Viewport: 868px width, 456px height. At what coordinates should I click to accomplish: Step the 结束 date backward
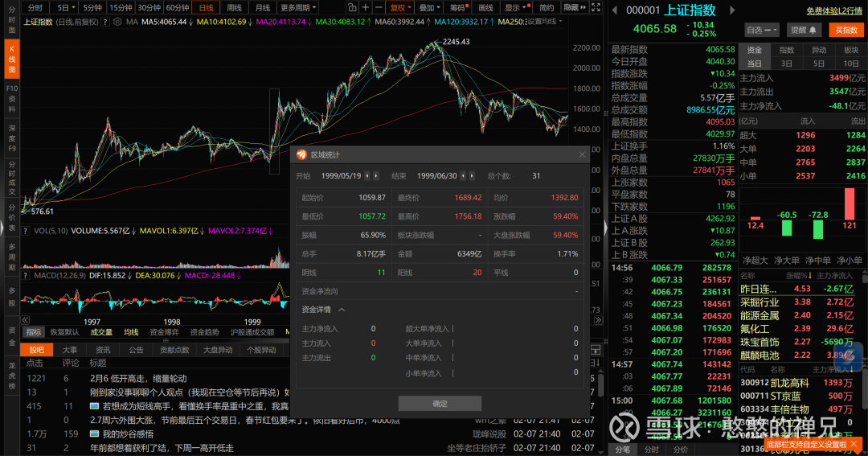[463, 175]
